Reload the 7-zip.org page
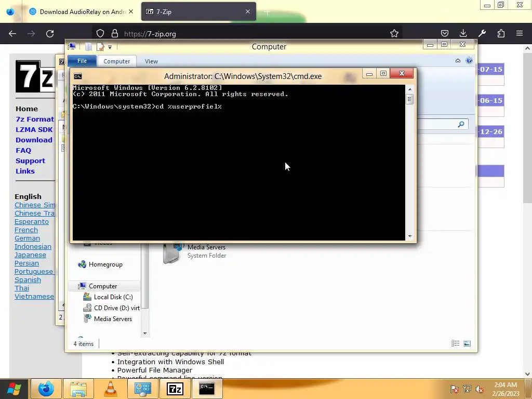 [50, 34]
